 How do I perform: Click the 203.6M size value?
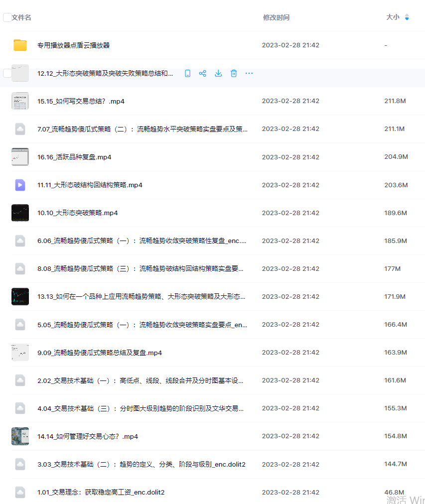[396, 185]
